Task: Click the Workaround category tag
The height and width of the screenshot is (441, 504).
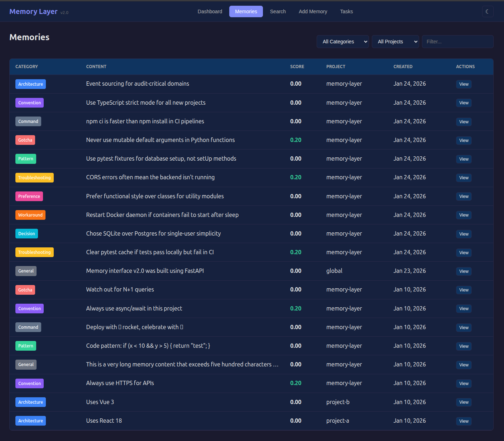Action: [x=30, y=215]
